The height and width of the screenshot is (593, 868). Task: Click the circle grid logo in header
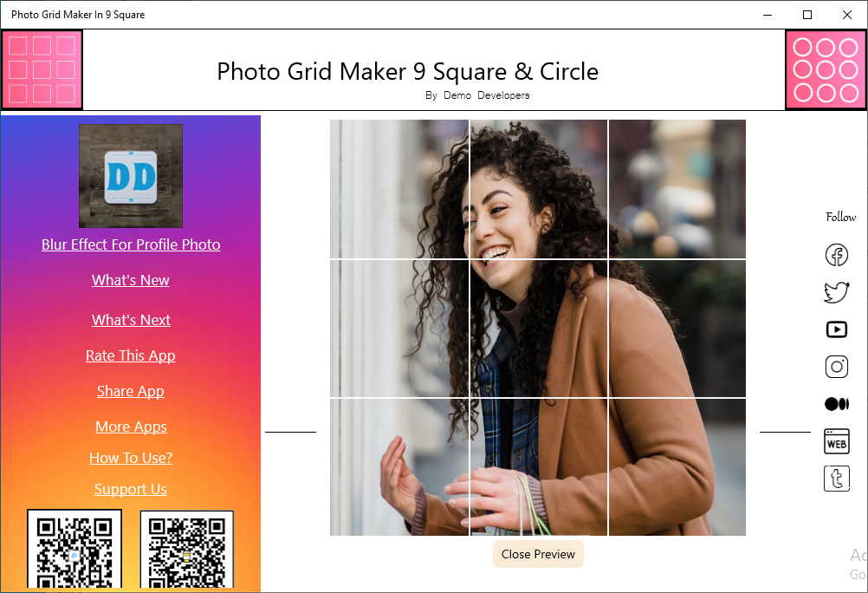[x=826, y=70]
